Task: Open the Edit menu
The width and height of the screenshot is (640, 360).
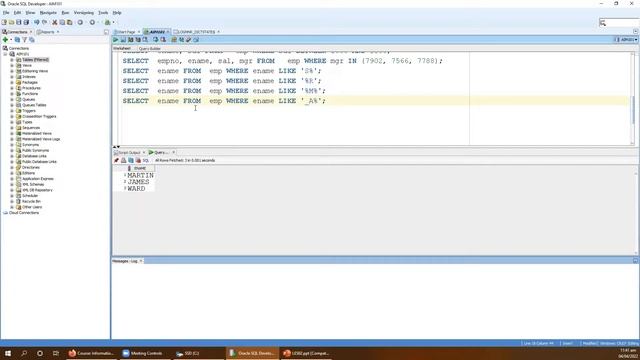Action: coord(17,13)
